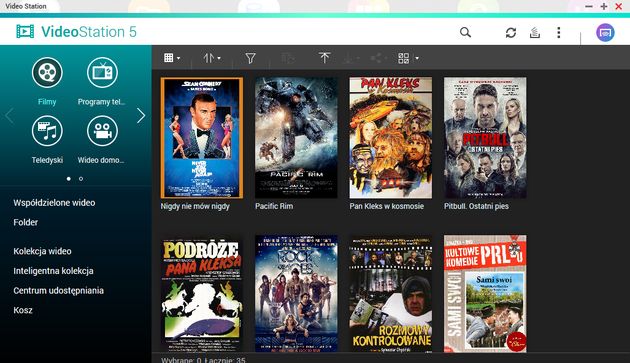Open the three-dot more options menu
This screenshot has width=630, height=363.
tap(558, 33)
